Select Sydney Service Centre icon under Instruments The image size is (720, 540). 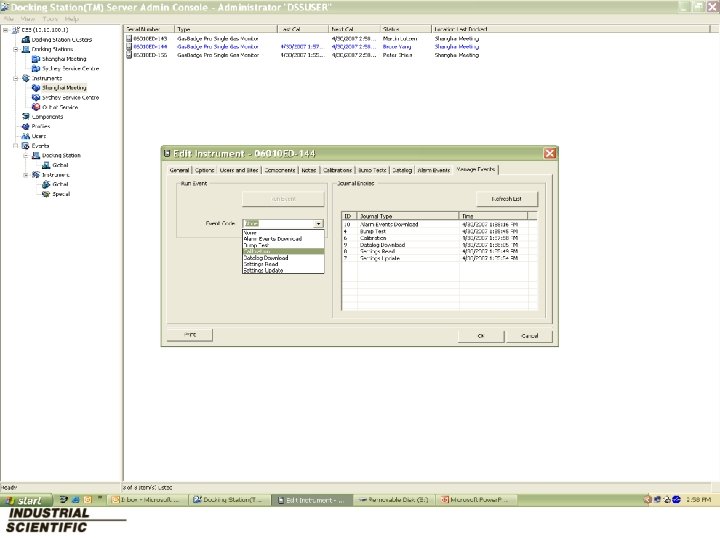point(36,97)
